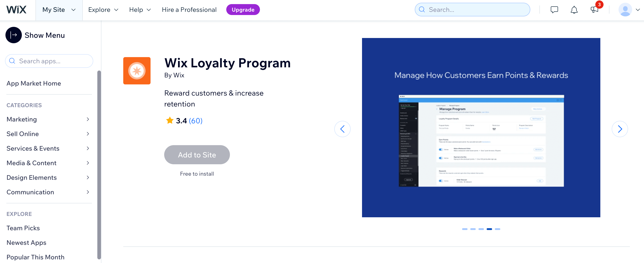
Task: Click Show Menu label
Action: (45, 35)
